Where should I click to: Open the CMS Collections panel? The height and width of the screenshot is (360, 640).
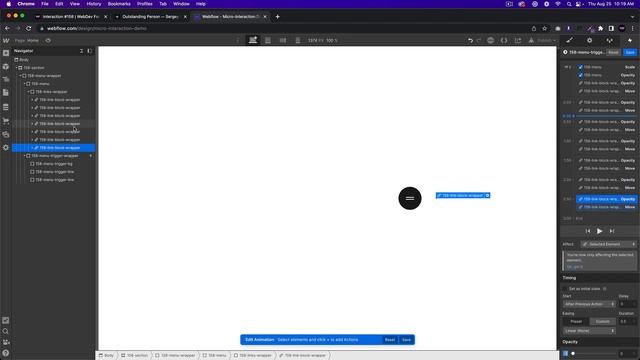[6, 107]
